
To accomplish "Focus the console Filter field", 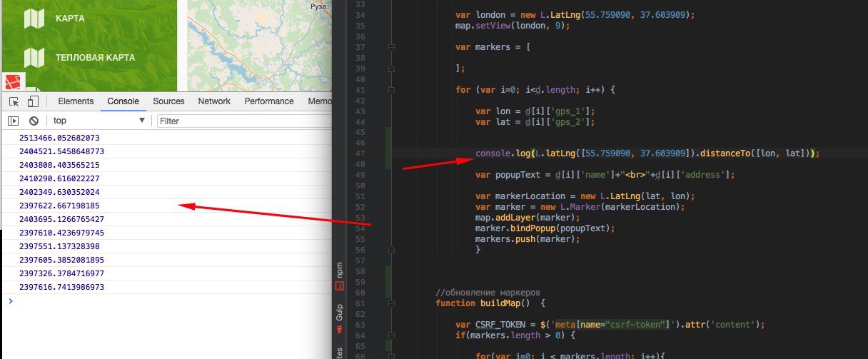I will [244, 121].
